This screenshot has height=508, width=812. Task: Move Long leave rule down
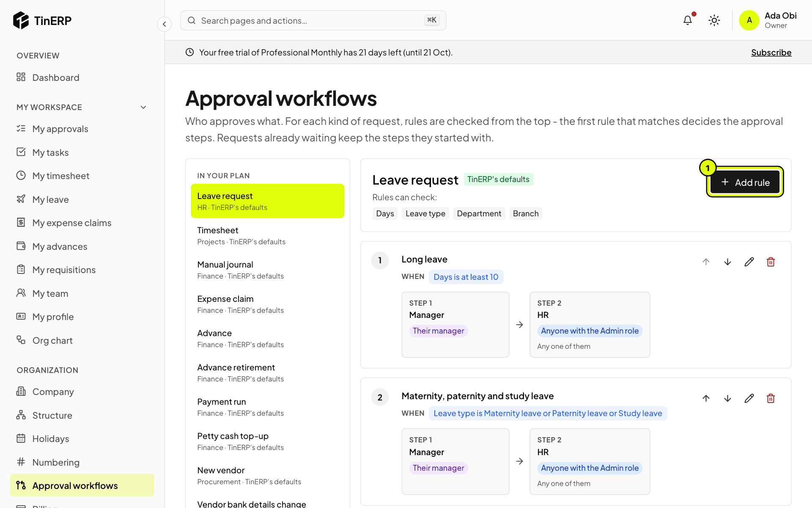(x=727, y=262)
